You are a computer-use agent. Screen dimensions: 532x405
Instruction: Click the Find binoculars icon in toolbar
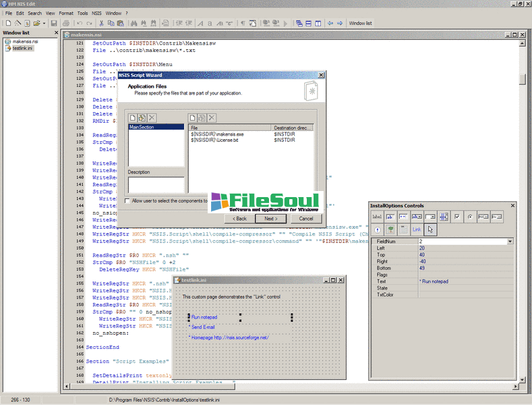133,24
